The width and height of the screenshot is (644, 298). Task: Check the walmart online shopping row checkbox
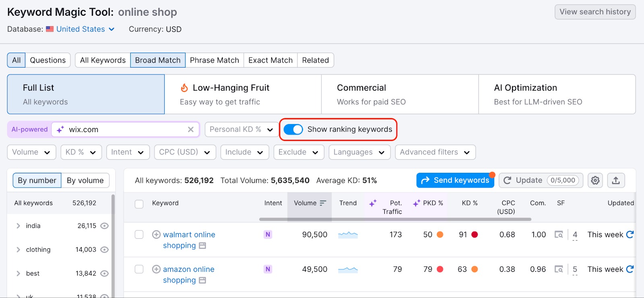coord(139,234)
